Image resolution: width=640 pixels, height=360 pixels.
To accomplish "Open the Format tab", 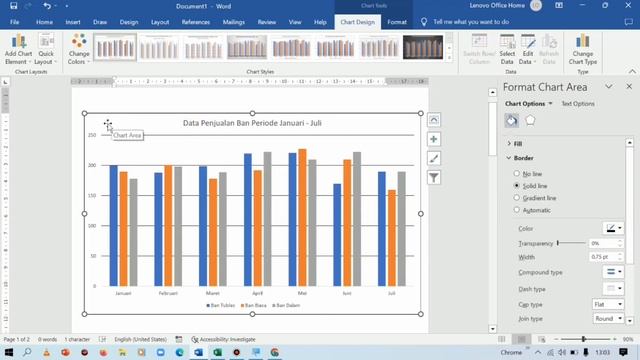I will [397, 22].
